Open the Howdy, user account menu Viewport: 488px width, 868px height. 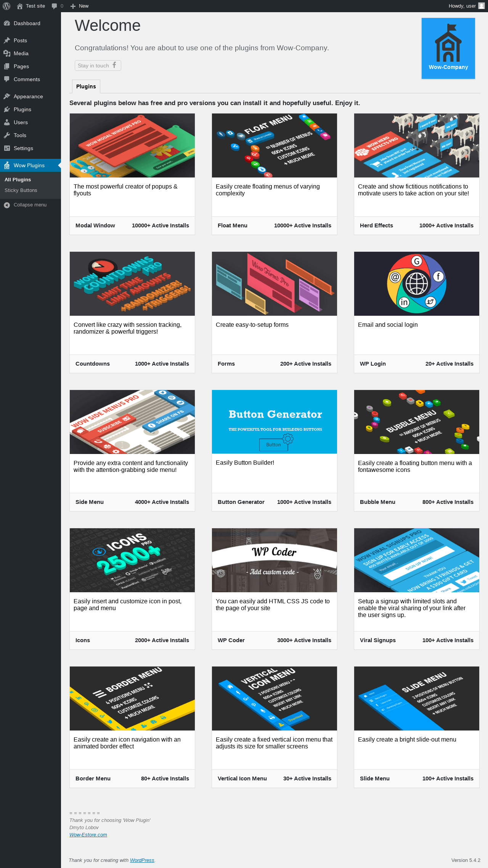point(467,6)
